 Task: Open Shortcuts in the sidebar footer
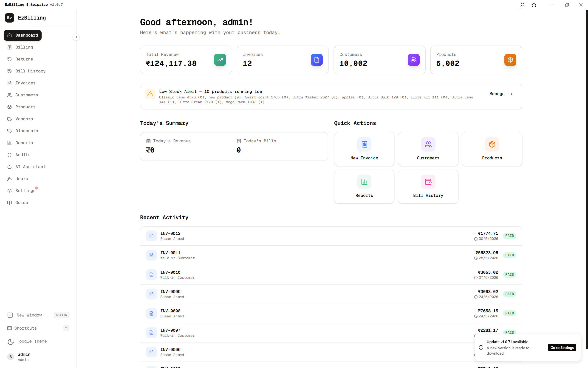pos(38,328)
